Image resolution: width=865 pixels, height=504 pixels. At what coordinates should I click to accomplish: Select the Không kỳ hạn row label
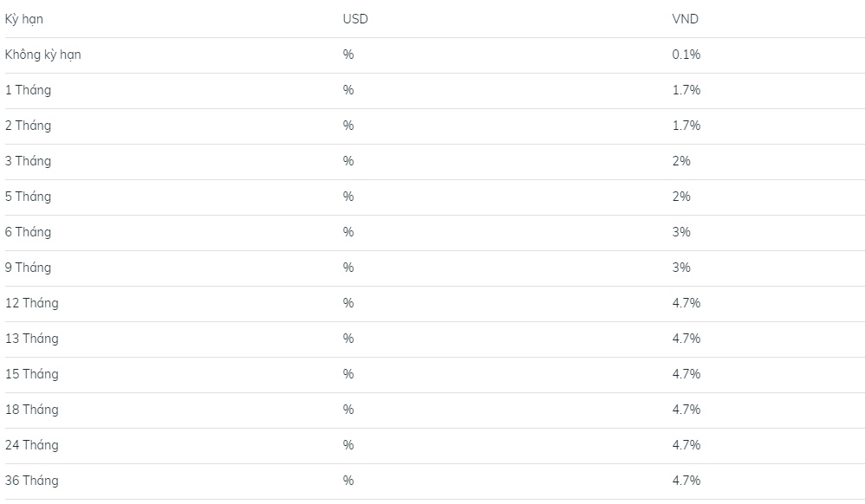click(43, 55)
